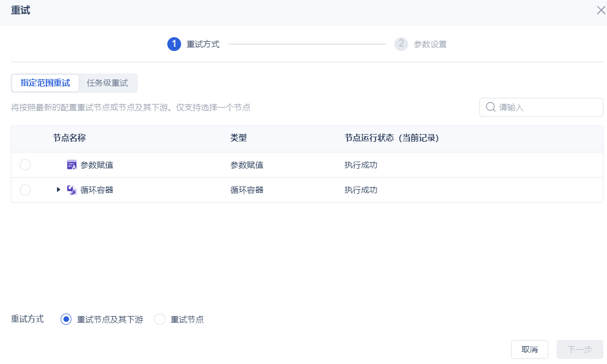
Task: Click the 循环容器 node icon
Action: [x=72, y=190]
